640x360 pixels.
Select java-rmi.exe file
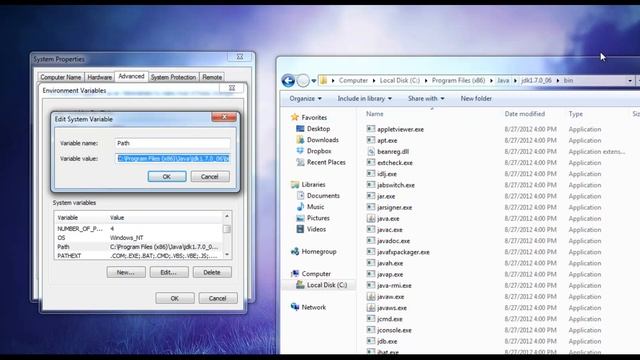[394, 286]
